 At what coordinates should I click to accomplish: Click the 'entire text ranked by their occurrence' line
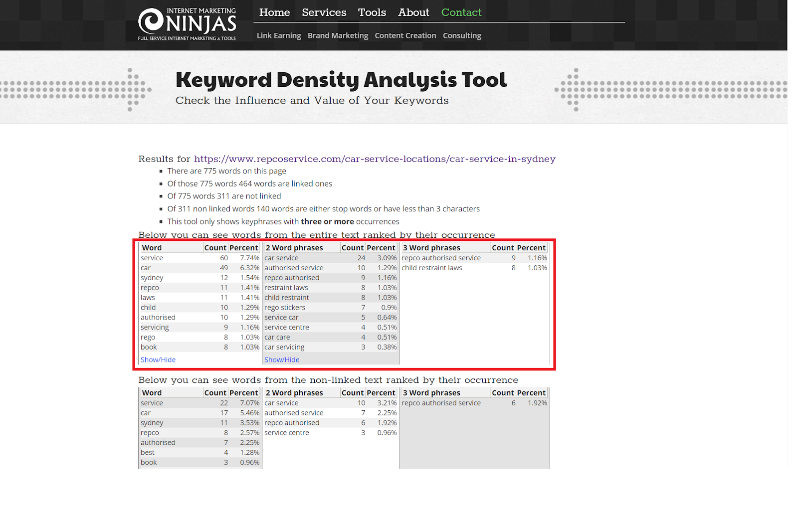[x=317, y=235]
